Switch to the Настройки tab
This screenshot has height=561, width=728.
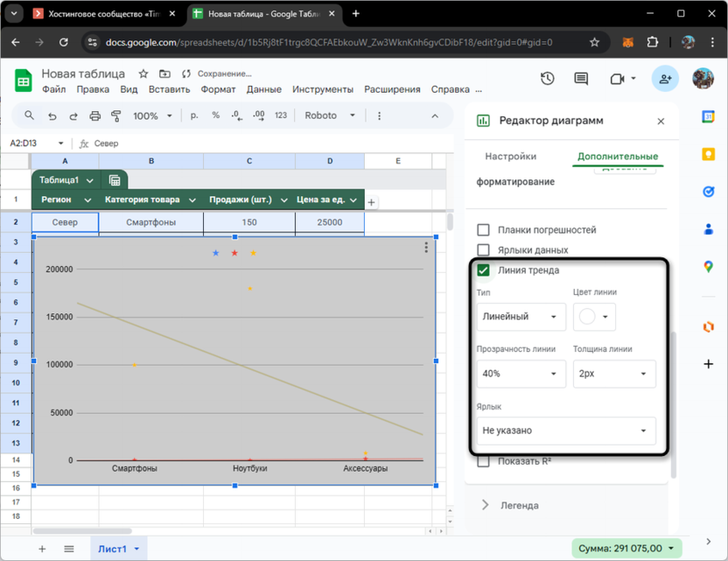[510, 157]
